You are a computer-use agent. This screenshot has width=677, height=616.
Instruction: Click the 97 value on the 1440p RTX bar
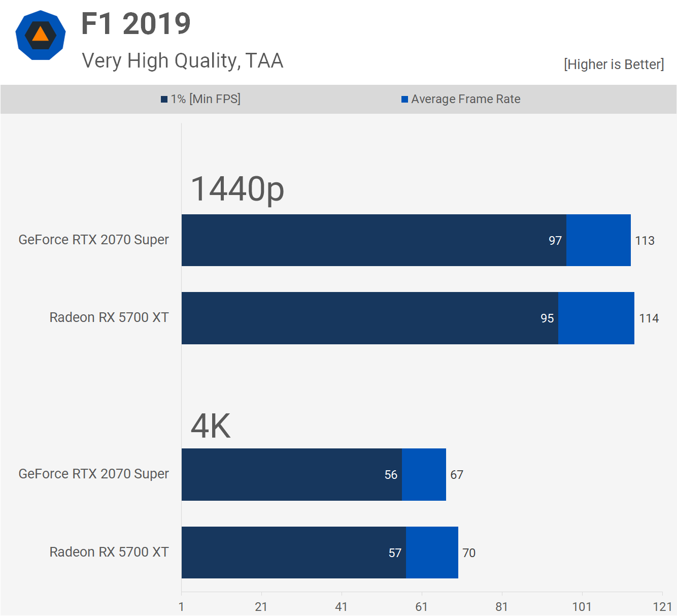(555, 241)
